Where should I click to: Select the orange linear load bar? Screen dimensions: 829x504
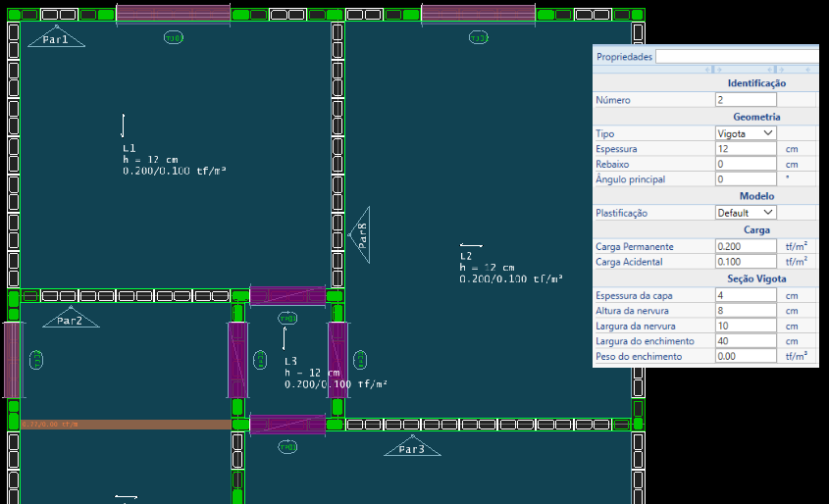click(x=125, y=425)
